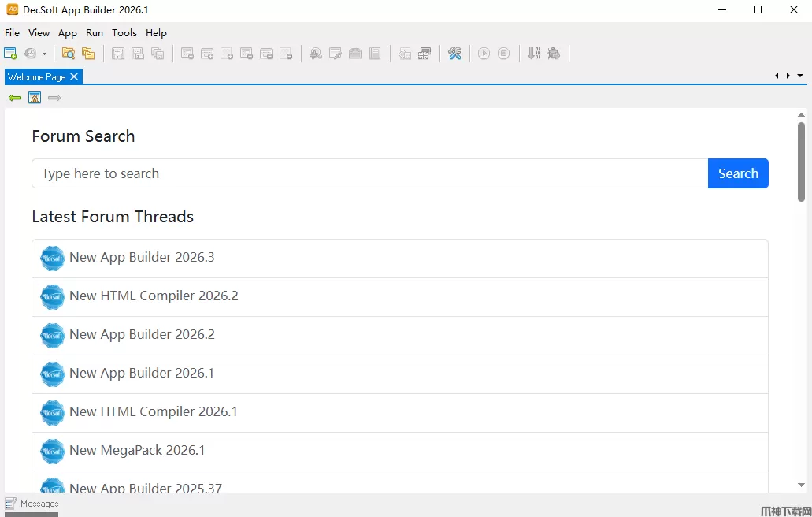Click the new app icon with green plus

tap(10, 53)
